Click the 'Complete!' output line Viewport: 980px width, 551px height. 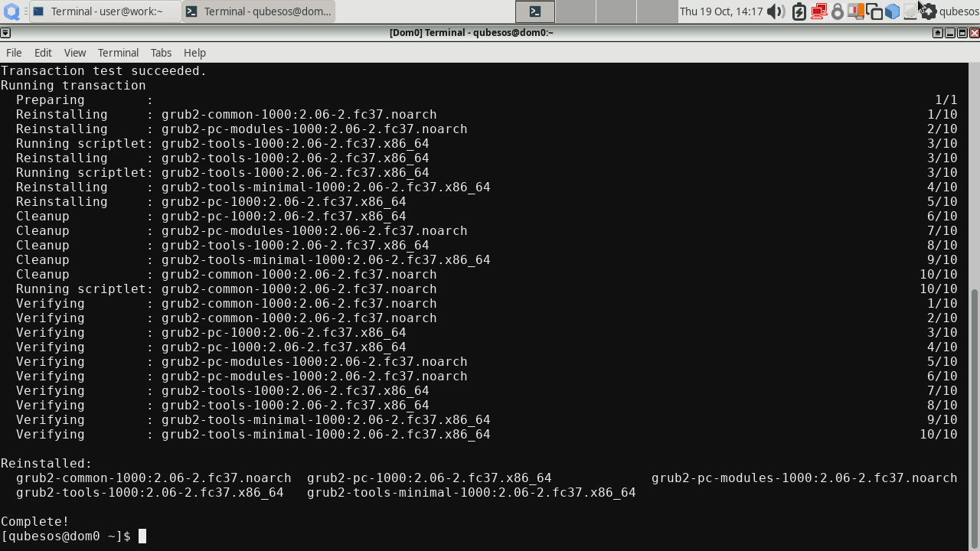tap(35, 522)
